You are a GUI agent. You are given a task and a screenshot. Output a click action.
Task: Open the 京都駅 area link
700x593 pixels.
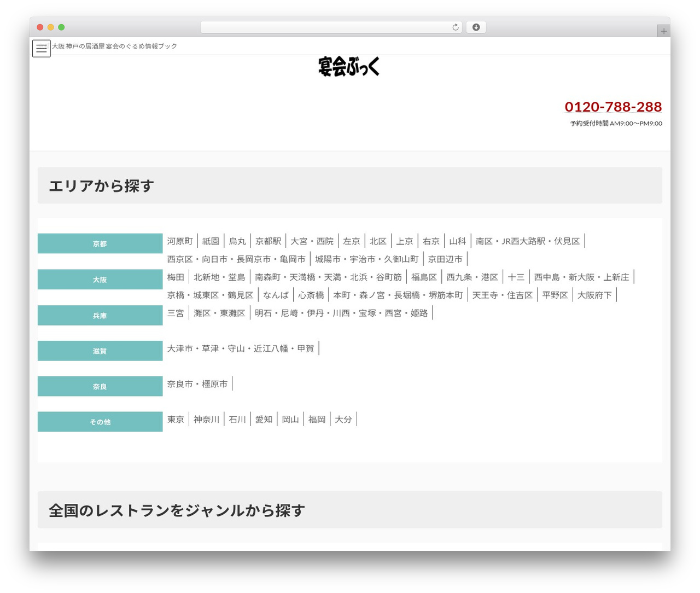268,241
